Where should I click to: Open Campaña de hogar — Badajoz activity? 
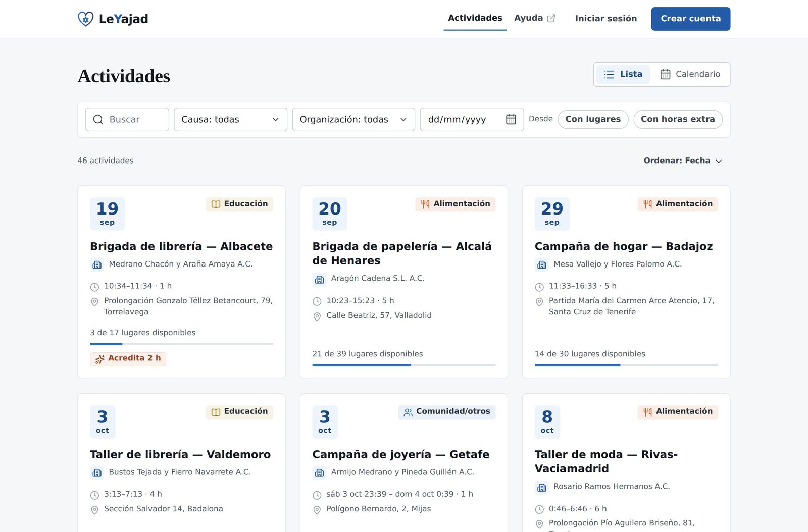(x=624, y=246)
